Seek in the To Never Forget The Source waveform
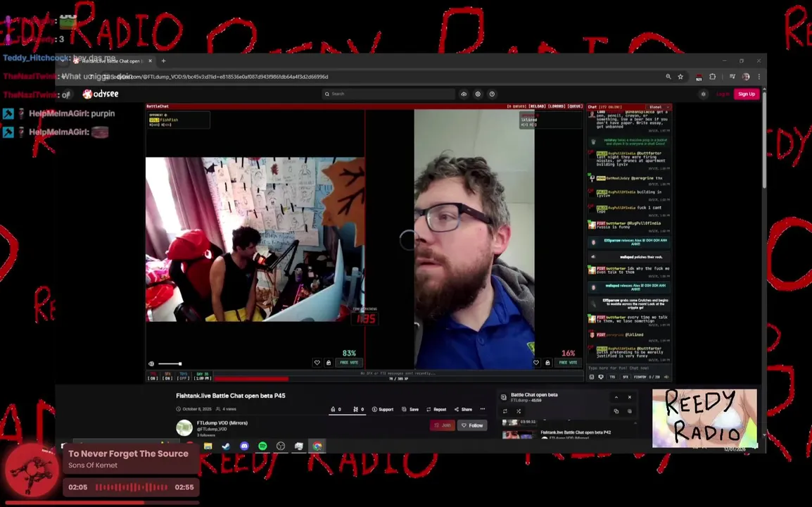Image resolution: width=812 pixels, height=507 pixels. coord(132,487)
